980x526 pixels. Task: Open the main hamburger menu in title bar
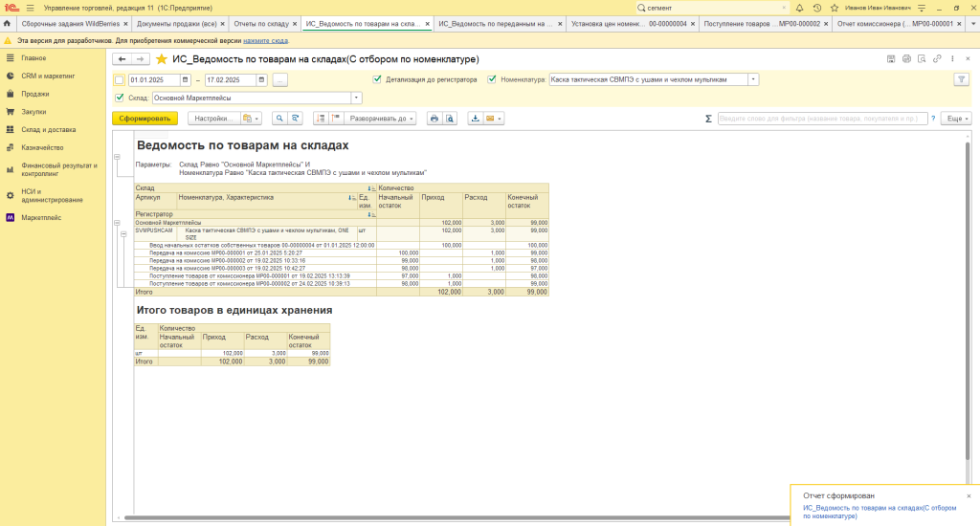(30, 8)
